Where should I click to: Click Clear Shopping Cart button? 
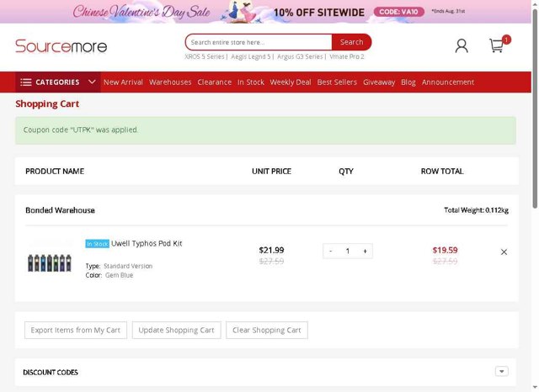tap(267, 331)
